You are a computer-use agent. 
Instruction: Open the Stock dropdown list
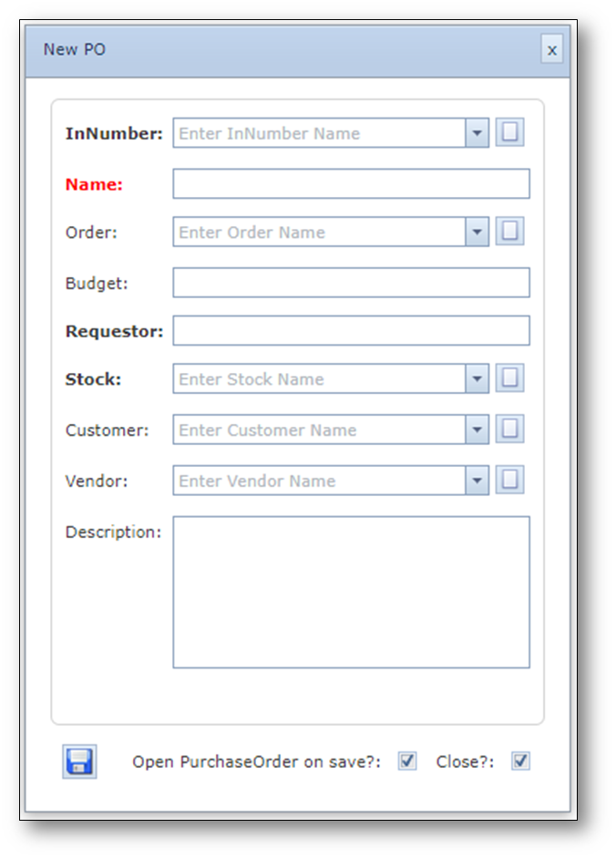tap(477, 378)
